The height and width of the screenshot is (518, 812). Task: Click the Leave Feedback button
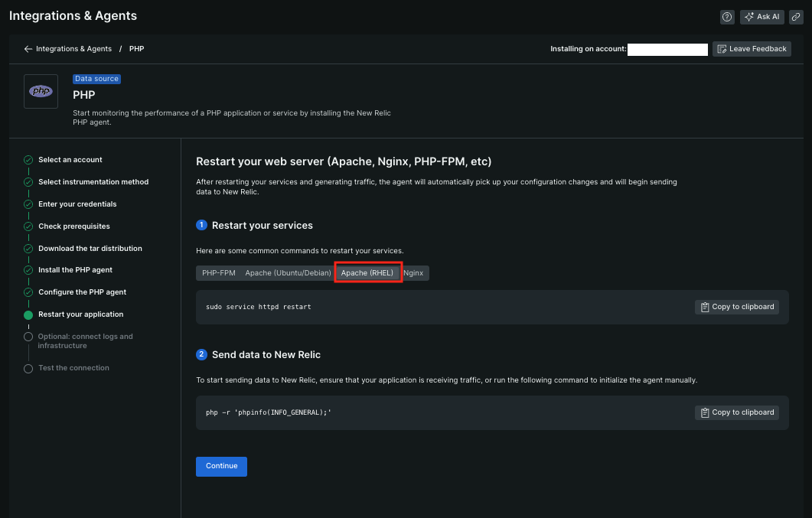click(752, 49)
